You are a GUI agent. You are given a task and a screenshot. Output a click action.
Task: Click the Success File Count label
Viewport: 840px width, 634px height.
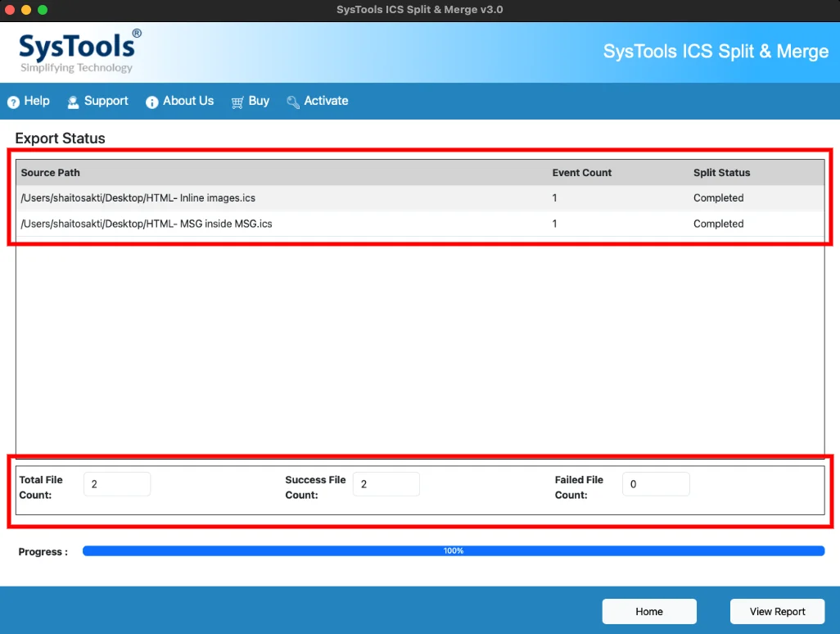click(x=315, y=487)
